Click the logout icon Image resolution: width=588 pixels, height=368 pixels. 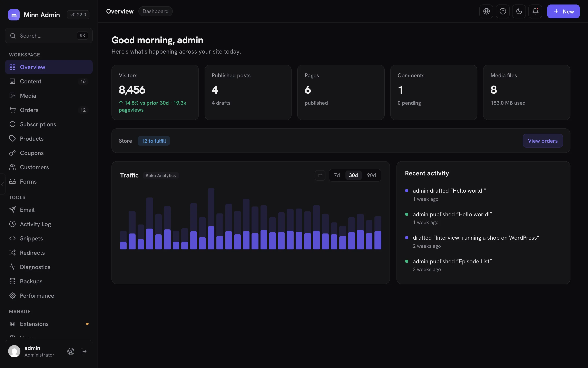coord(84,351)
